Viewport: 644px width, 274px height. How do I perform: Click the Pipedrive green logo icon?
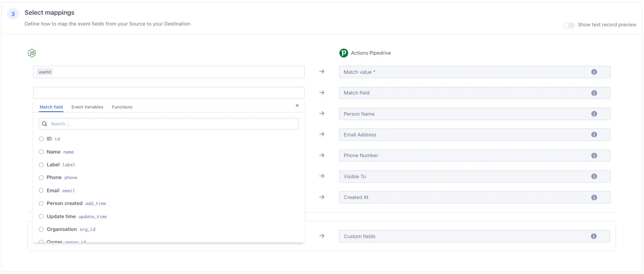point(344,53)
